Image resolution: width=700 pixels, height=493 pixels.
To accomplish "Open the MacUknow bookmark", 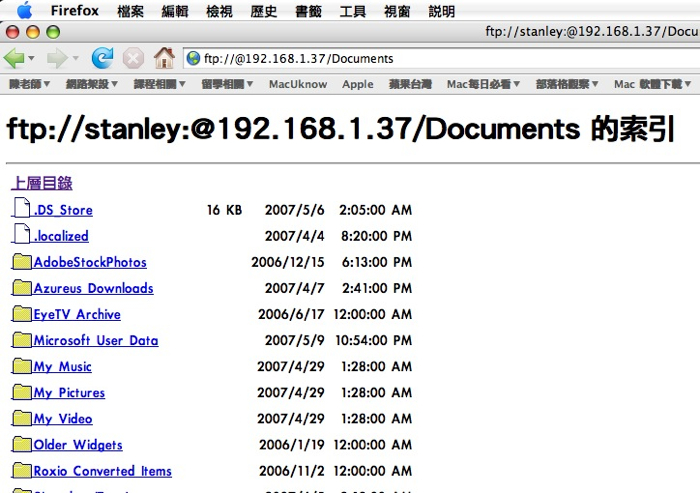I will pyautogui.click(x=298, y=84).
